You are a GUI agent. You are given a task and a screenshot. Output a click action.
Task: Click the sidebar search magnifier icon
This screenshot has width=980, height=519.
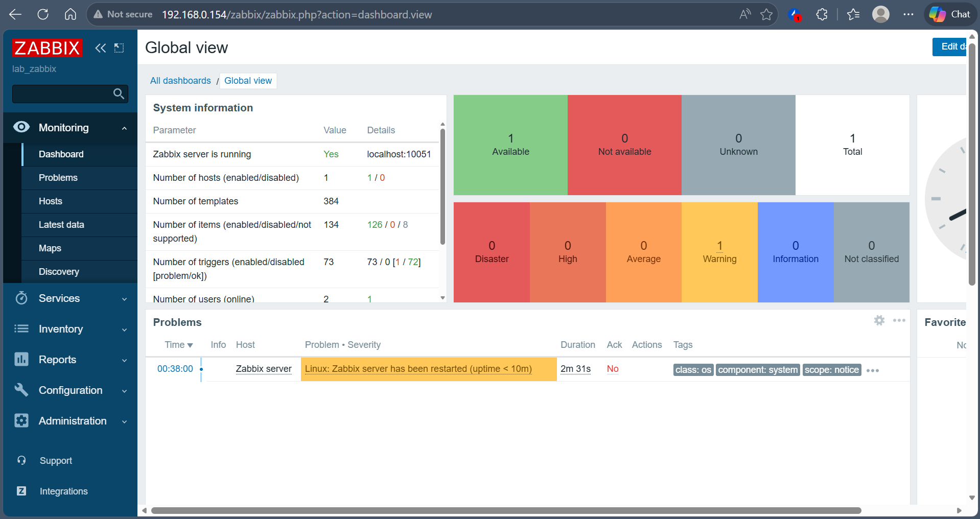[119, 93]
